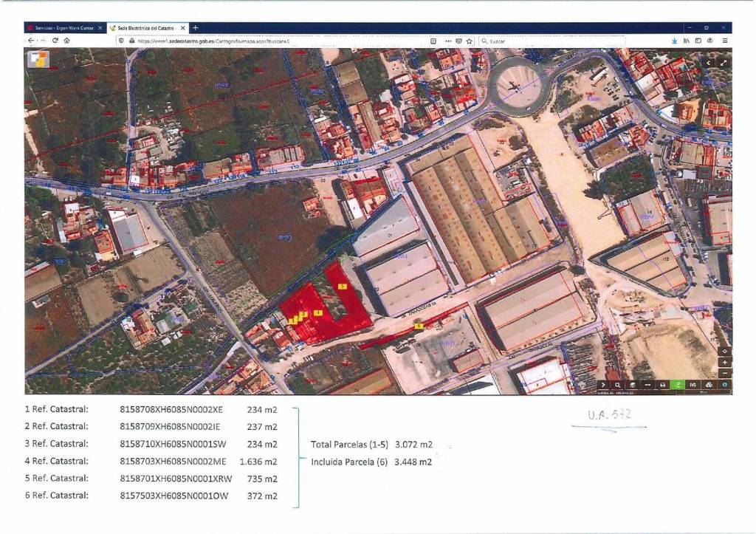
Task: Switch to Servicios - Ergon Work Center tab
Action: point(61,28)
